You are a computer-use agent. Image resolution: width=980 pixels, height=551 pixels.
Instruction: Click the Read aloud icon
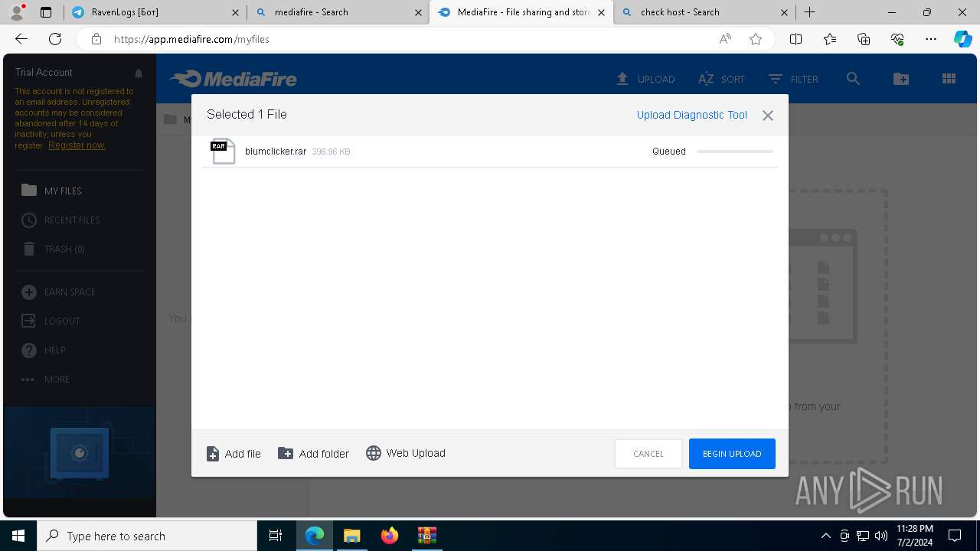point(725,39)
